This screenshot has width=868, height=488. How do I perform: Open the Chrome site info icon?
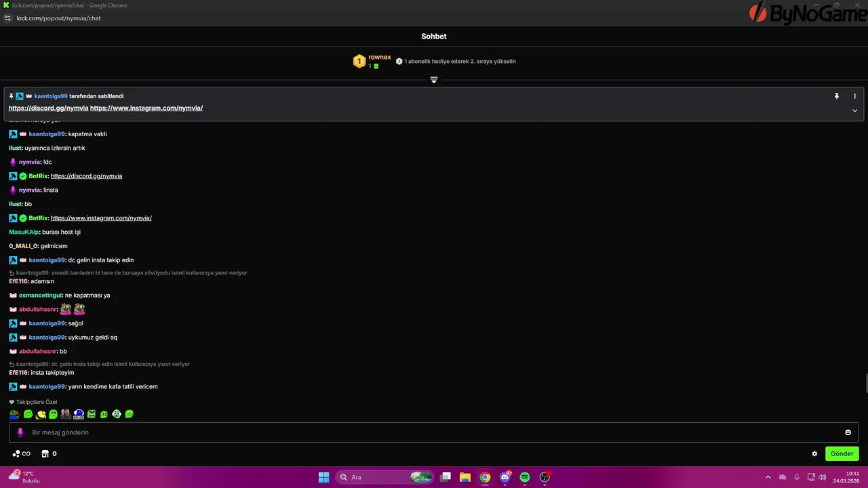[7, 18]
